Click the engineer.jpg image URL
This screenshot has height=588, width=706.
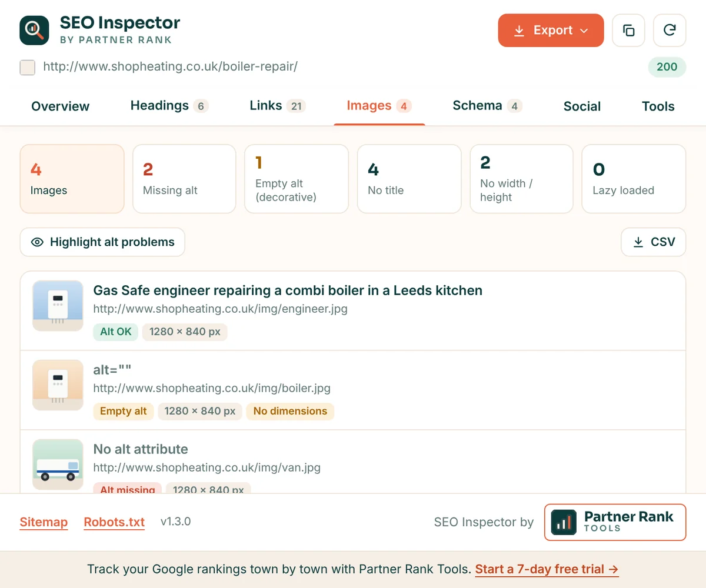(x=221, y=309)
